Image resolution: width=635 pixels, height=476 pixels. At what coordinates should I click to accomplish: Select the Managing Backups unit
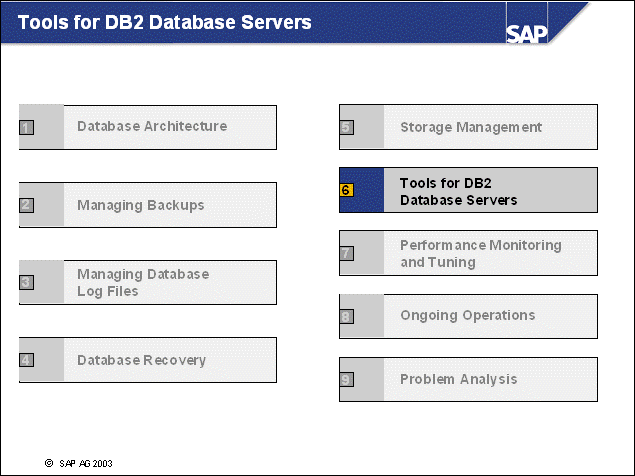coord(141,205)
